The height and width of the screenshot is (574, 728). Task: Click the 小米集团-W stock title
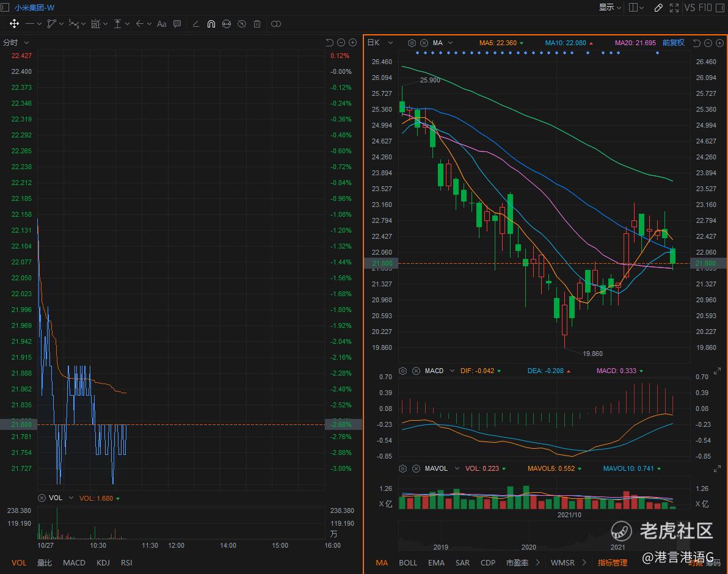(x=34, y=7)
